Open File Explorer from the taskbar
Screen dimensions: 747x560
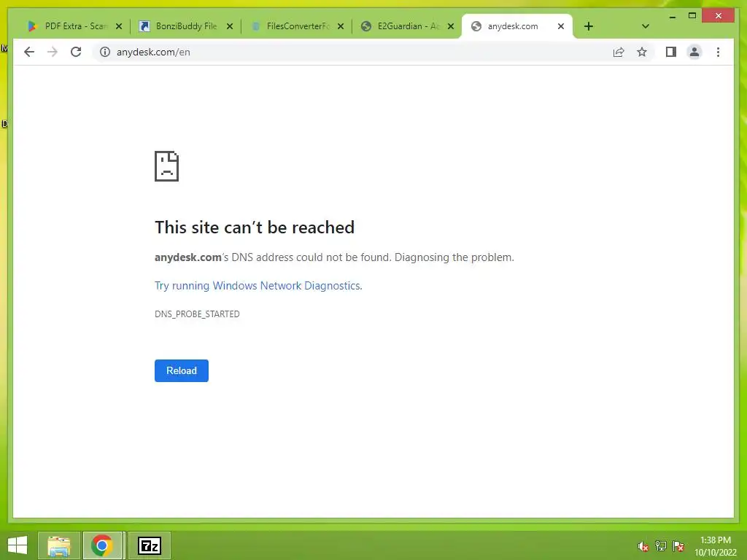pos(58,545)
